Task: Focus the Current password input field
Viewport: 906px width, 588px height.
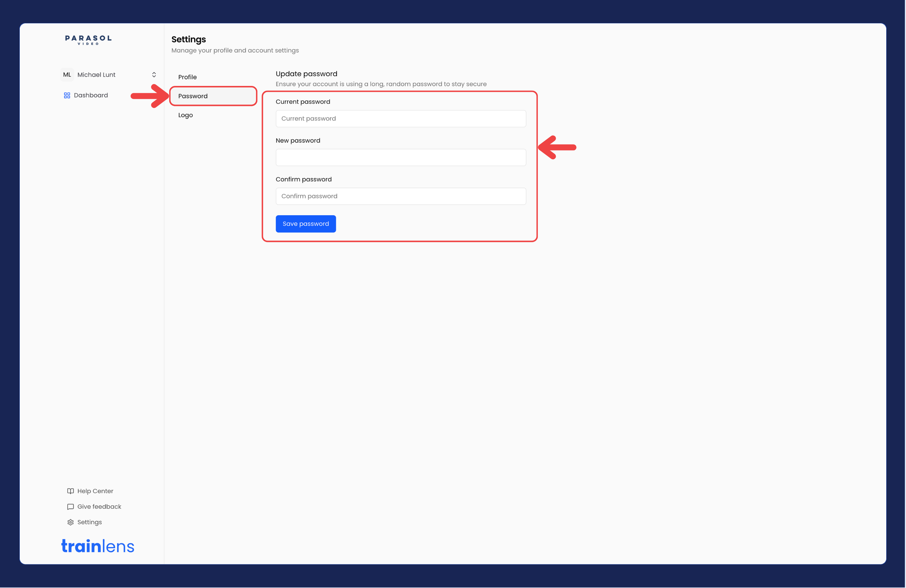Action: pos(401,119)
